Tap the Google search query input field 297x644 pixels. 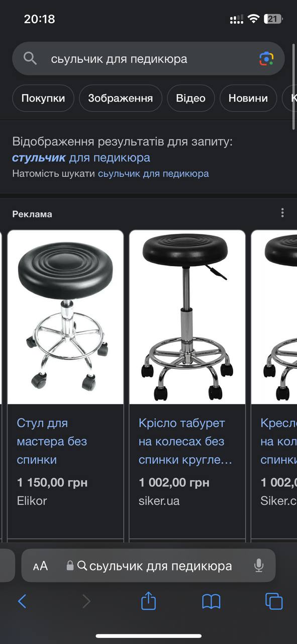148,59
